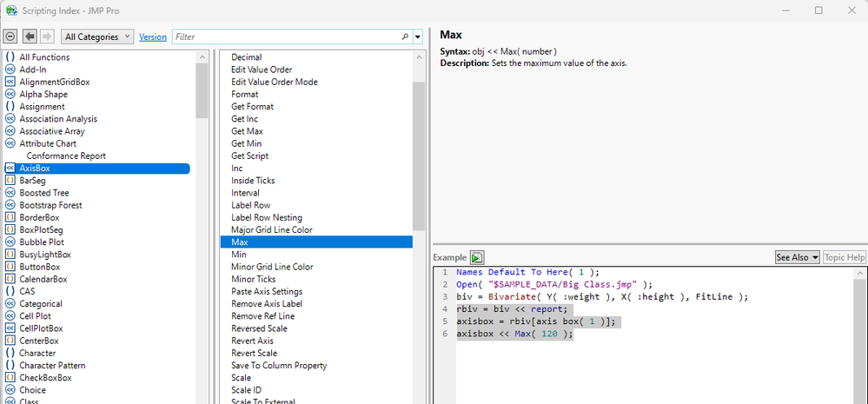Select the CenterBox category
This screenshot has height=404, width=868.
pyautogui.click(x=39, y=341)
